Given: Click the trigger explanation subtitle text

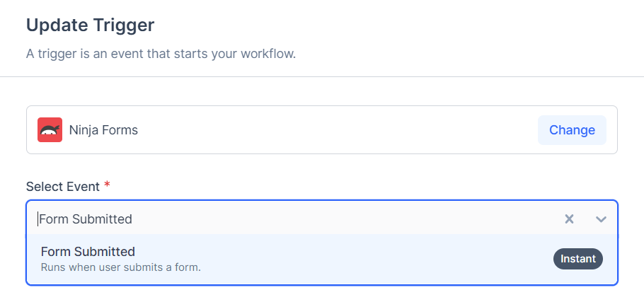Looking at the screenshot, I should coord(161,54).
